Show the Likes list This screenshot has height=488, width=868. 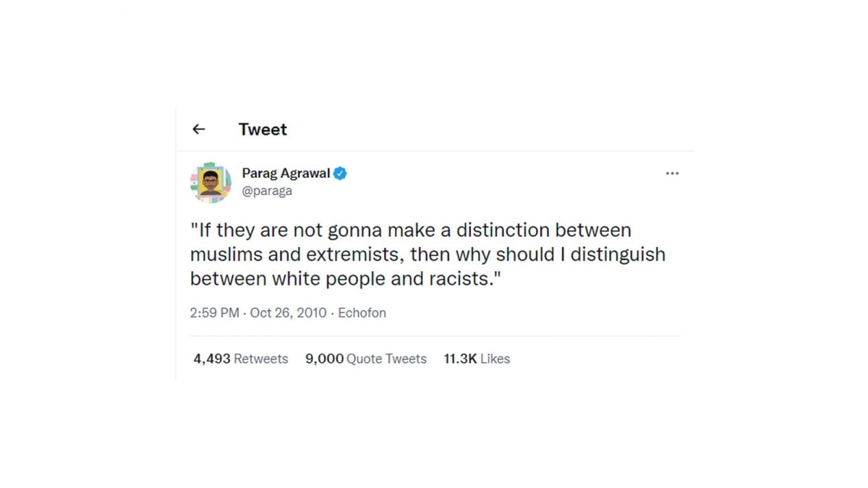(x=495, y=359)
